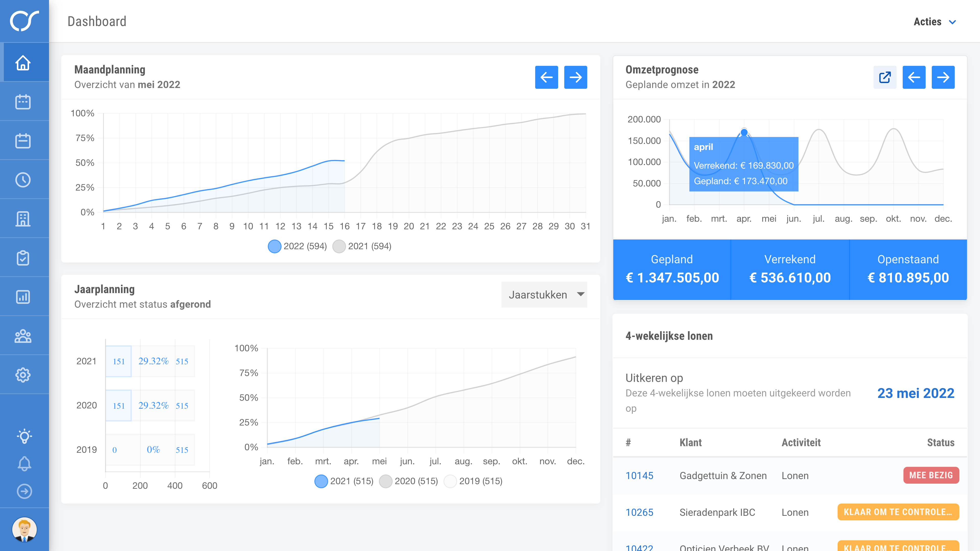
Task: Go to previous year in Omzetprognose
Action: click(x=914, y=77)
